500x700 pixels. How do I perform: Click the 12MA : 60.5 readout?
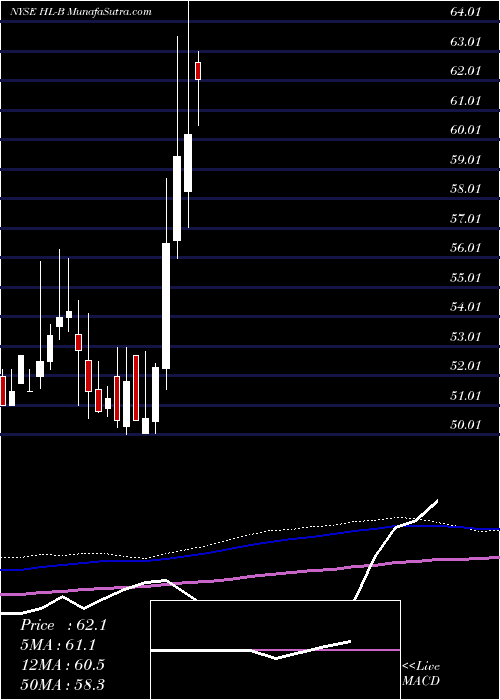[62, 664]
